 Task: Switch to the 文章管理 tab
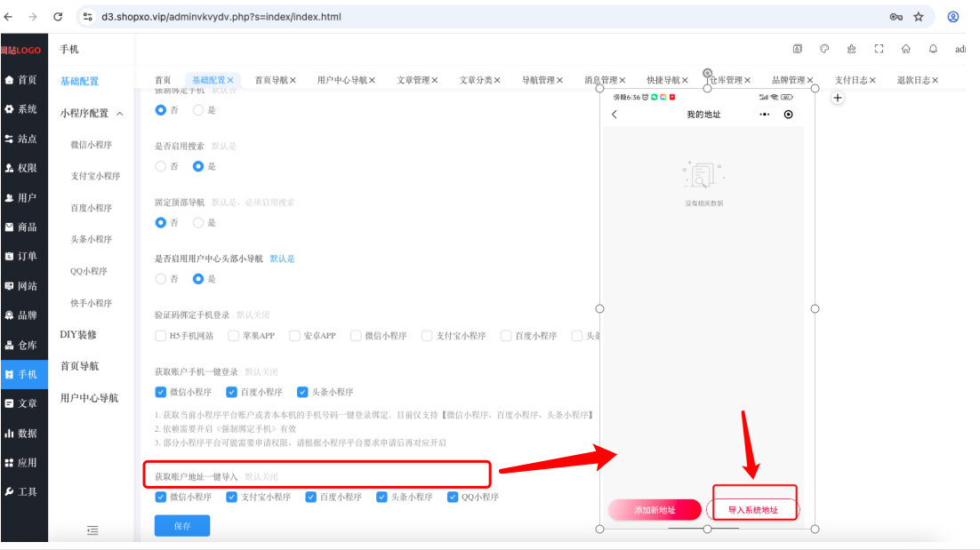point(414,80)
